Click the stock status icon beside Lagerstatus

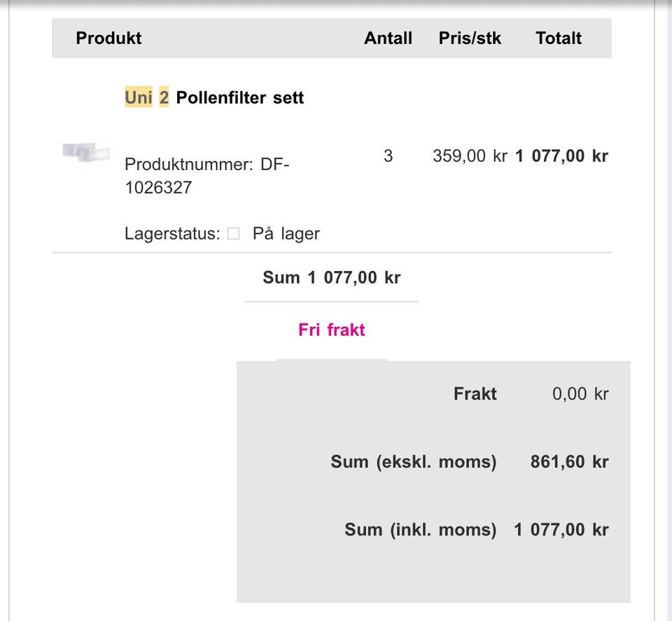tap(234, 234)
